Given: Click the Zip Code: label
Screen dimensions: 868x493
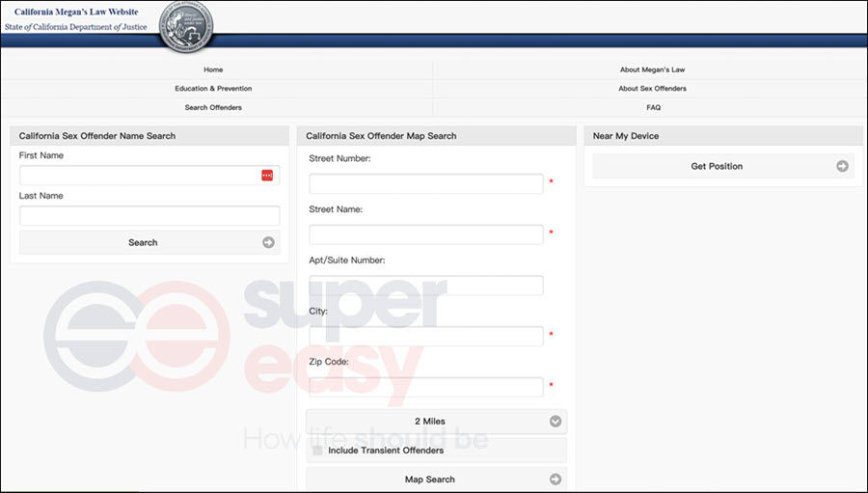Looking at the screenshot, I should tap(329, 362).
